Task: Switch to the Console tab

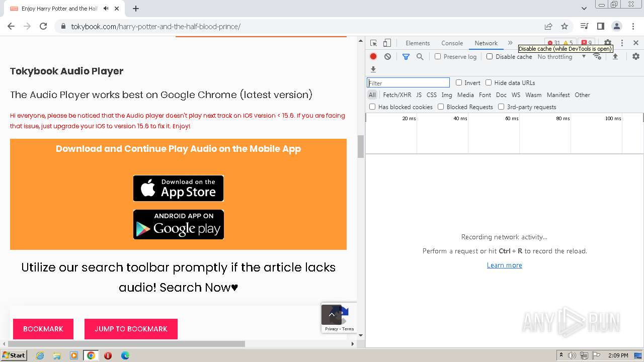Action: [452, 43]
